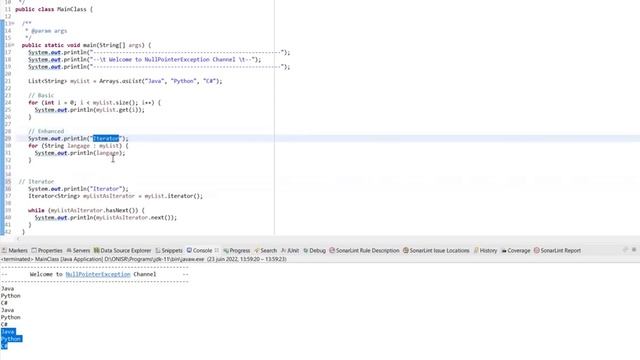Minimize the bottom panel view

625,249
